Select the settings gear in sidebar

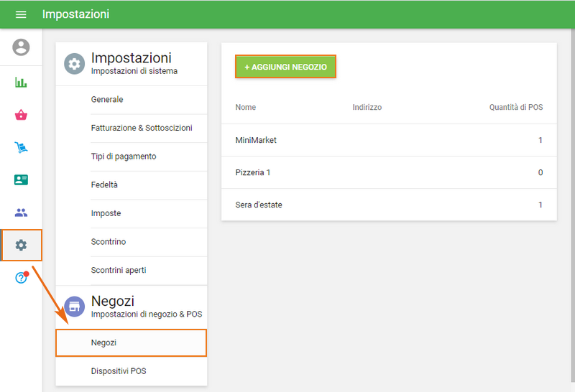22,245
